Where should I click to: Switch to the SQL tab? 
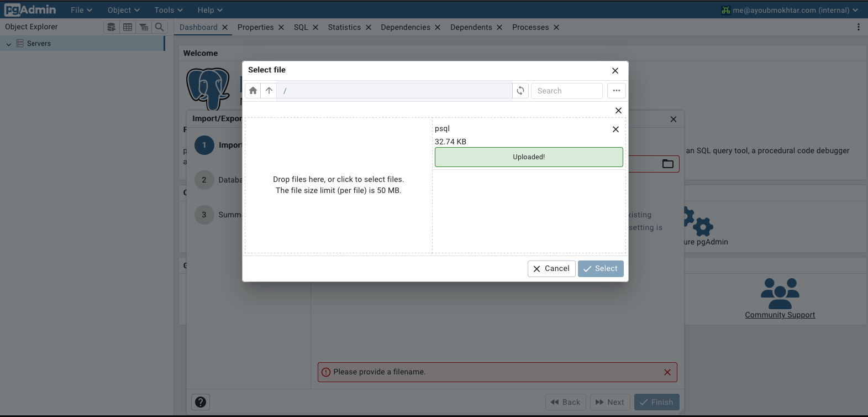click(301, 27)
